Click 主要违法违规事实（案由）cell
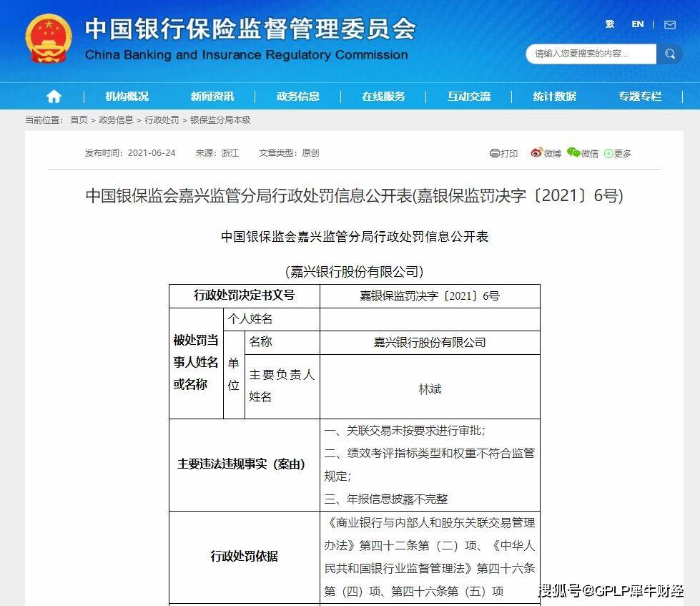 (x=245, y=464)
